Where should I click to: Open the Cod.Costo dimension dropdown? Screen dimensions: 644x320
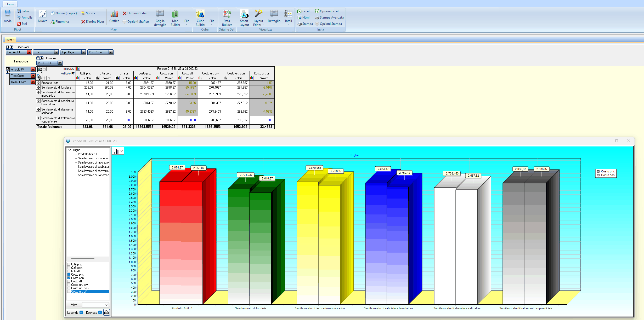coord(111,52)
